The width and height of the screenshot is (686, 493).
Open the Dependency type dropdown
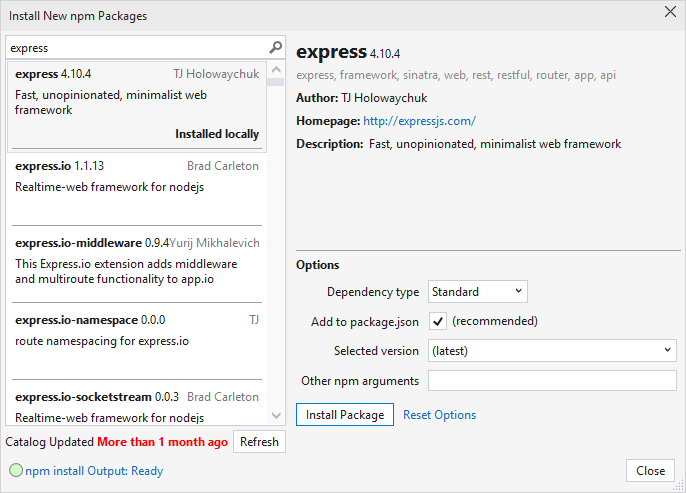(477, 292)
